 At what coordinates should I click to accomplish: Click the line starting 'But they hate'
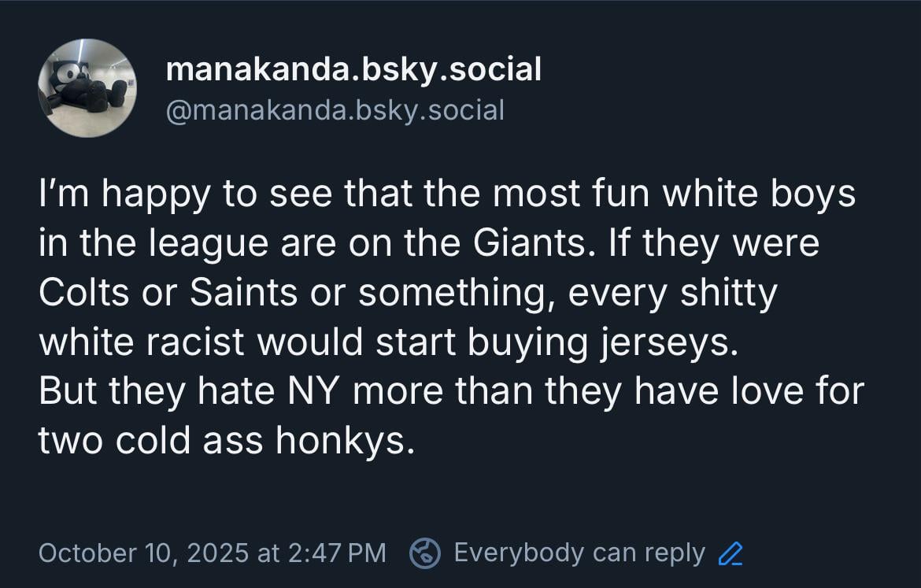451,391
